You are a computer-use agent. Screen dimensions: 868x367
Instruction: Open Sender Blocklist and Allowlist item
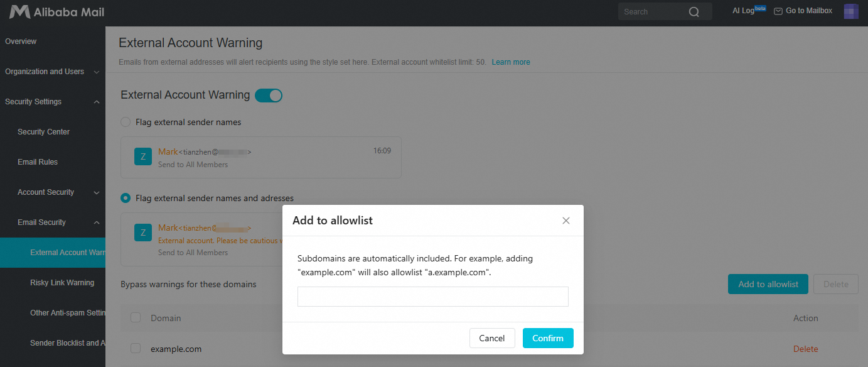(68, 343)
